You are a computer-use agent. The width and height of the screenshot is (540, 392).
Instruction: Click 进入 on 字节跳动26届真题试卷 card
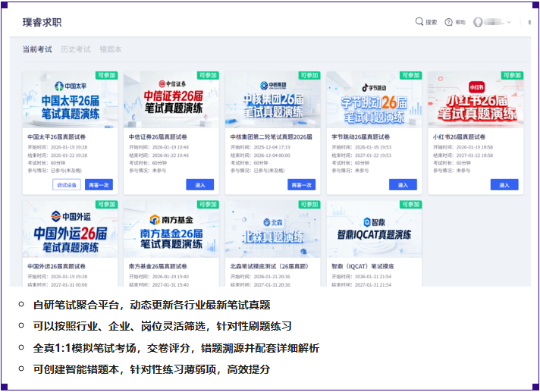(403, 185)
